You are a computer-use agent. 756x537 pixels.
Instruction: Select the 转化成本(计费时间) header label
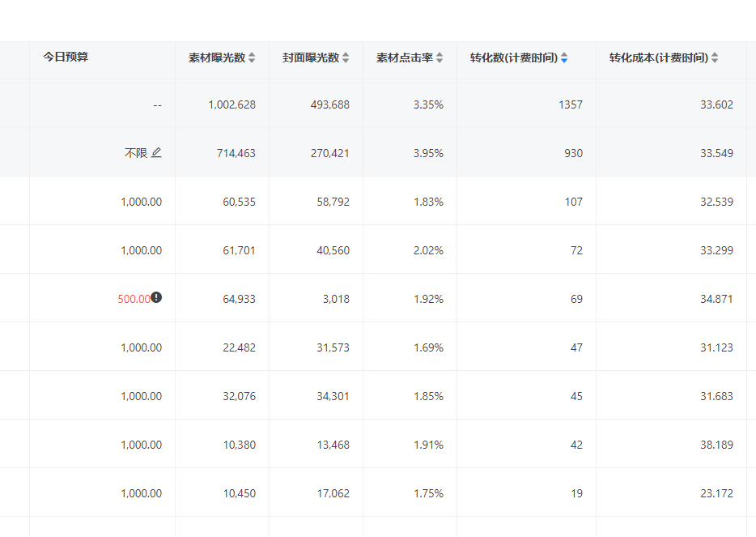[658, 58]
